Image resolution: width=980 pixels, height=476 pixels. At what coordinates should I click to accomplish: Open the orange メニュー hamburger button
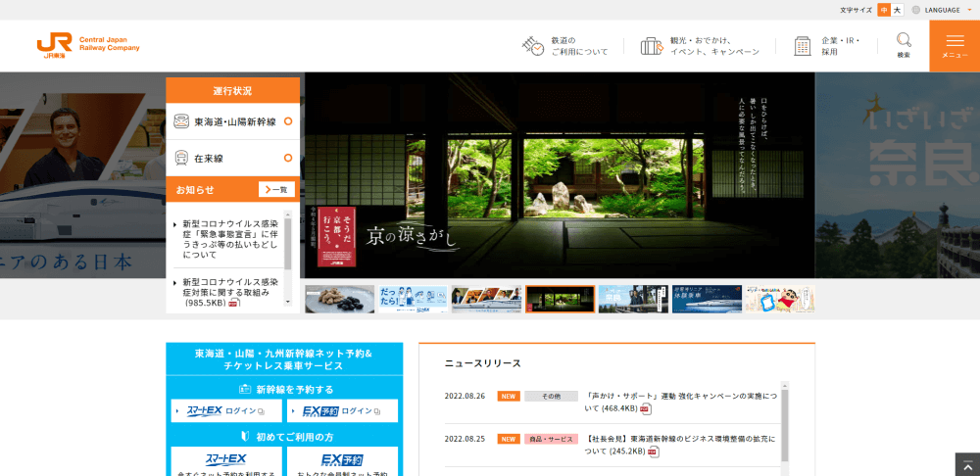pyautogui.click(x=955, y=46)
